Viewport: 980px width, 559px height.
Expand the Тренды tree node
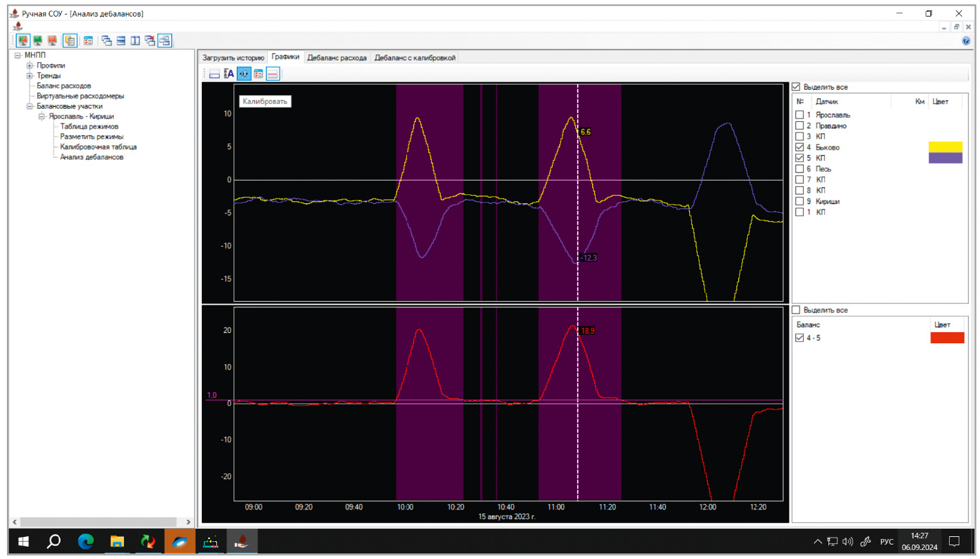click(x=30, y=76)
